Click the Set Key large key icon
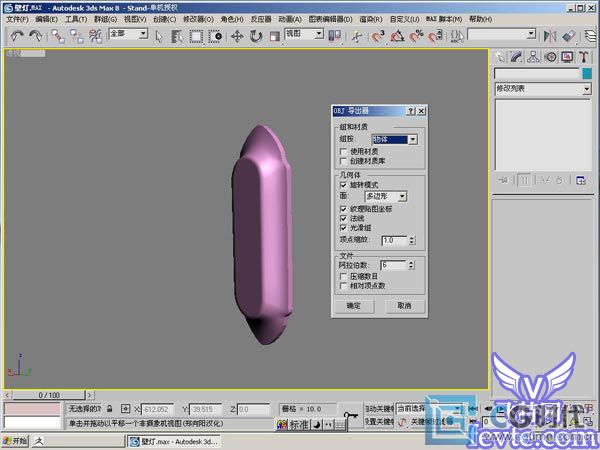 coord(351,416)
